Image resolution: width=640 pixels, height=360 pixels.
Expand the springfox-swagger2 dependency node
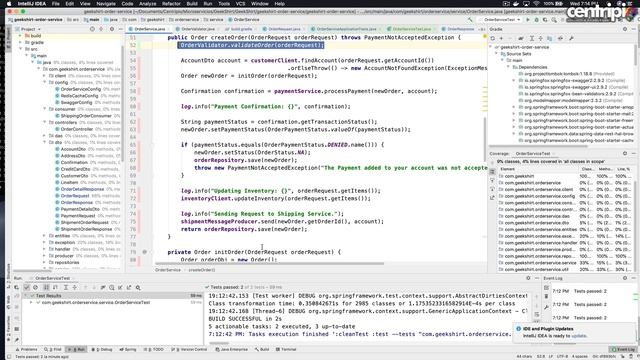[x=514, y=80]
